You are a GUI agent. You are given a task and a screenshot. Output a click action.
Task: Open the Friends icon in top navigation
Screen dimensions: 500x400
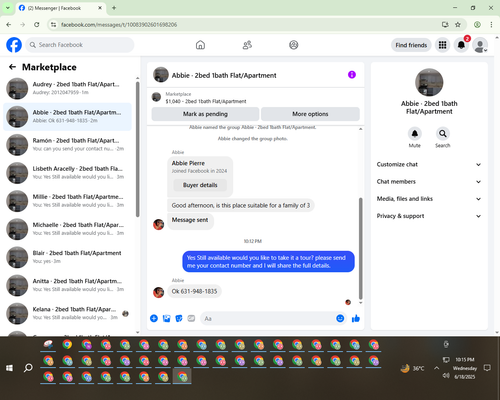point(247,45)
